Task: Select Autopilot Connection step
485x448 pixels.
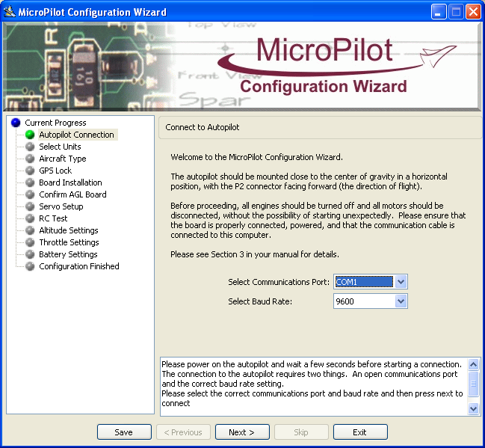Action: click(76, 135)
